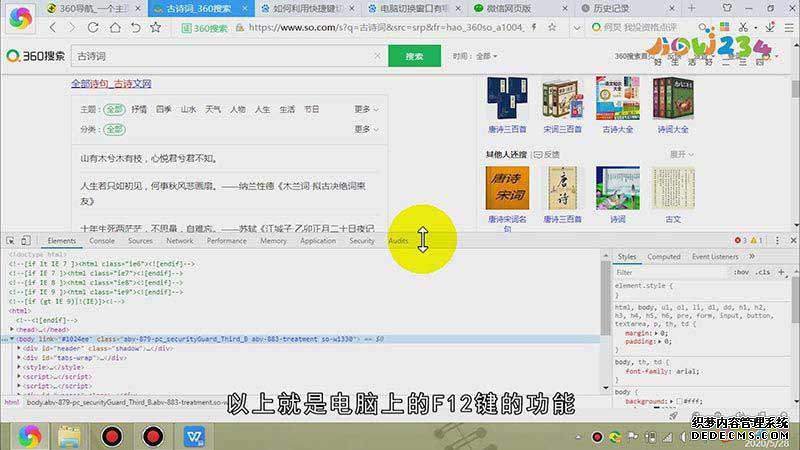800x450 pixels.
Task: Open address bar dropdown arrow
Action: (577, 28)
